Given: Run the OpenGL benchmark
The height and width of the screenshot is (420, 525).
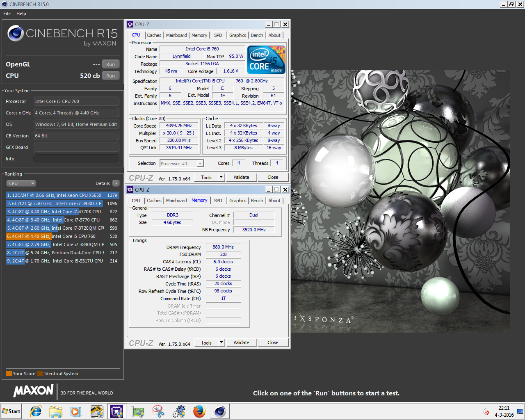Looking at the screenshot, I should click(x=111, y=64).
